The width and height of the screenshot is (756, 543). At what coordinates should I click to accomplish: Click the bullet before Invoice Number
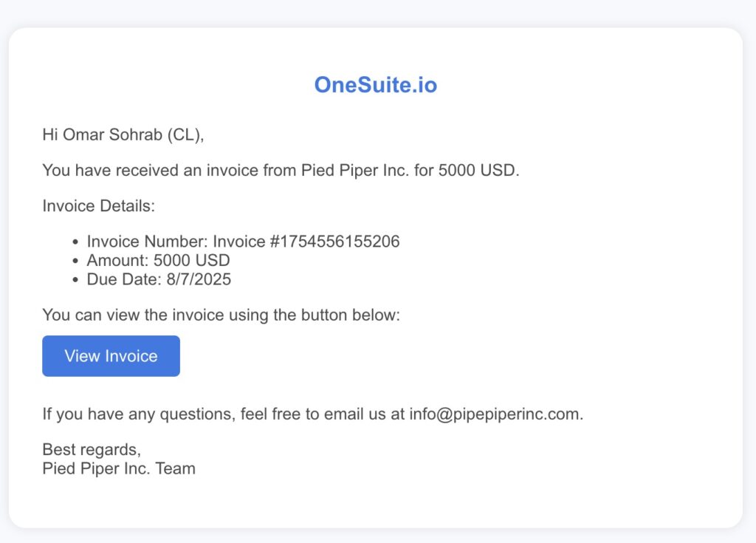coord(75,242)
